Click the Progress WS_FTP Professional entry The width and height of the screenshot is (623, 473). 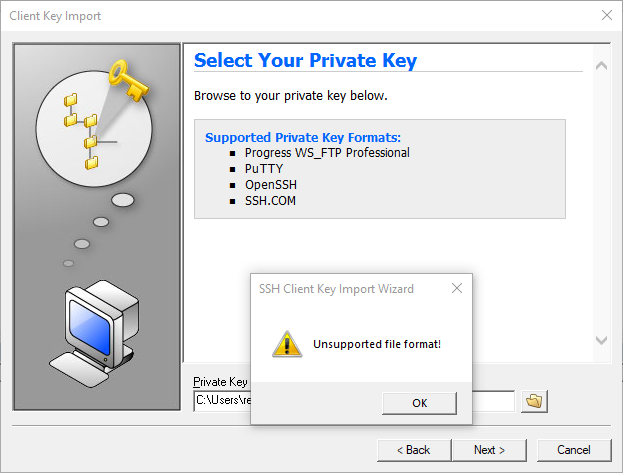pos(327,153)
